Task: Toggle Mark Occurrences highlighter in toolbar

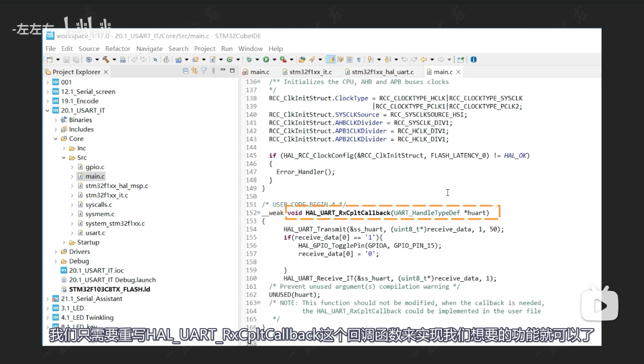Action: [330, 59]
